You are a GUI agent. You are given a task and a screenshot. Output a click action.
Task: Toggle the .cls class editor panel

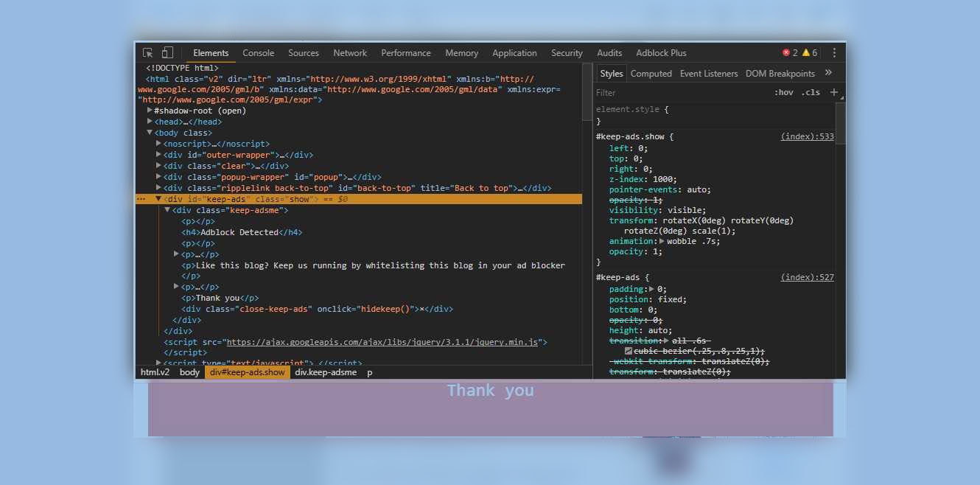pos(811,92)
